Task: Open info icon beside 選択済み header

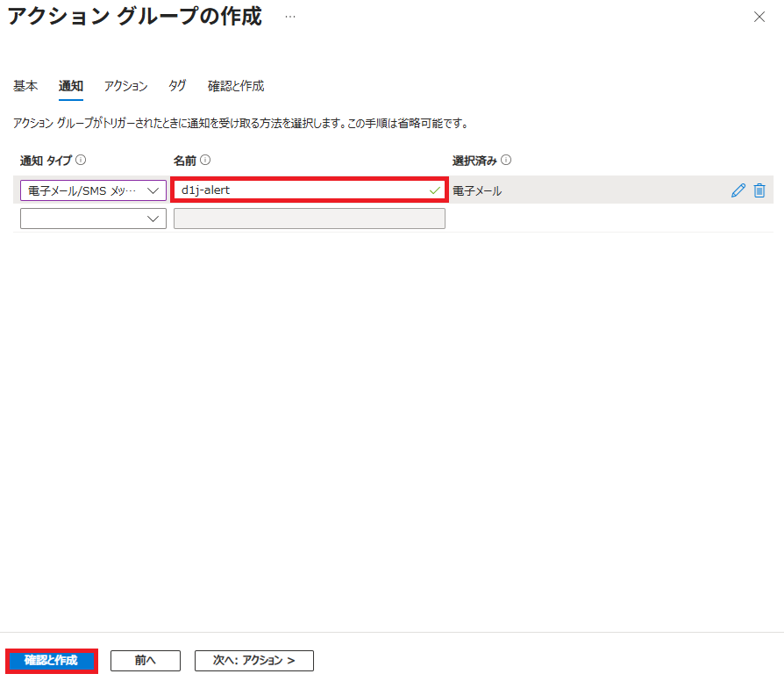Action: [x=506, y=161]
